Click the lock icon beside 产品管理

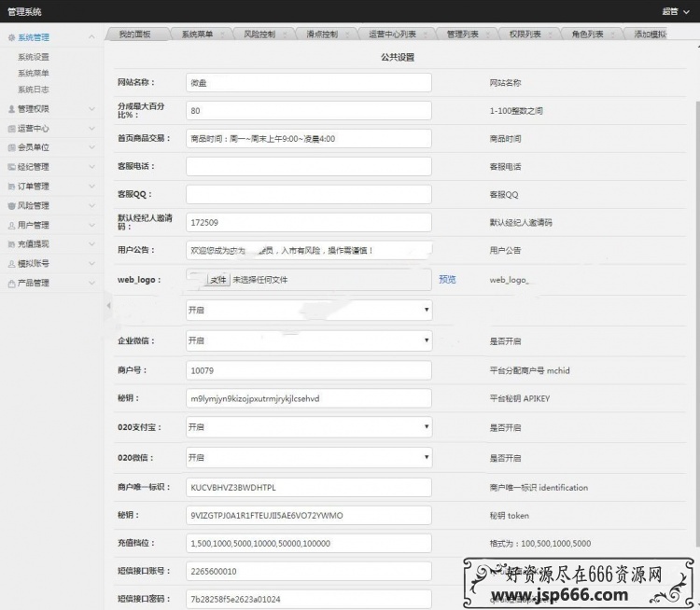11,283
